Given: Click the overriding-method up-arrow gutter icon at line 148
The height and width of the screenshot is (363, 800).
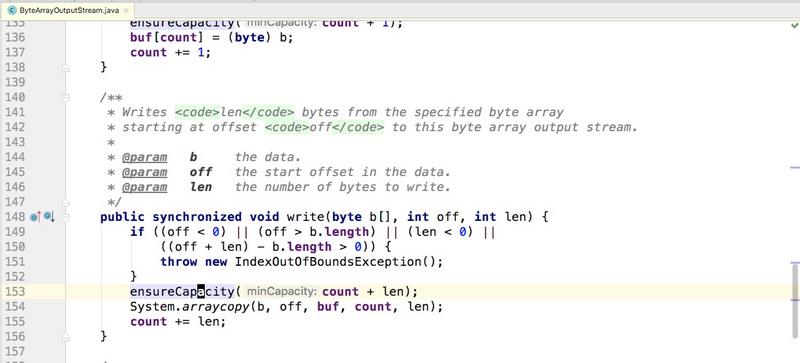Looking at the screenshot, I should click(35, 217).
